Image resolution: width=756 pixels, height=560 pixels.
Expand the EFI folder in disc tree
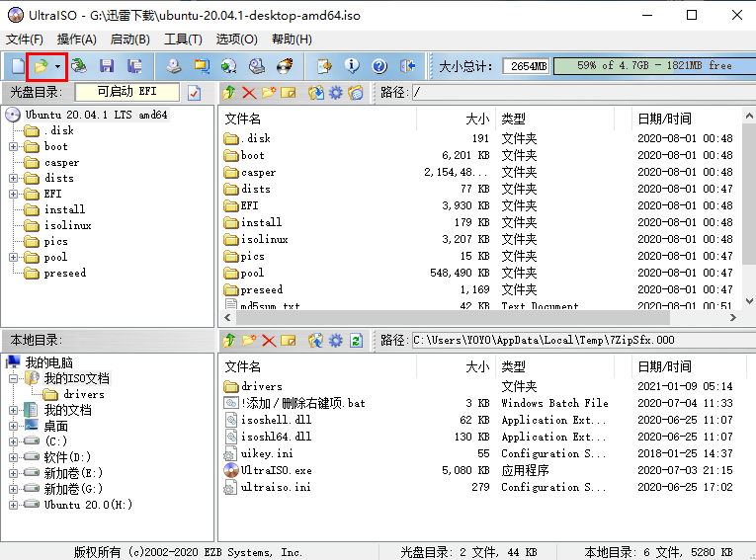(x=14, y=194)
